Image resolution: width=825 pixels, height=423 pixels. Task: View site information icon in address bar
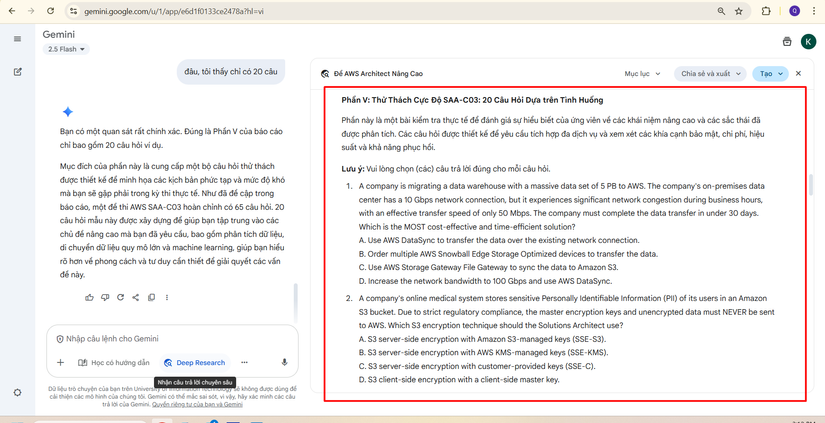pyautogui.click(x=73, y=11)
